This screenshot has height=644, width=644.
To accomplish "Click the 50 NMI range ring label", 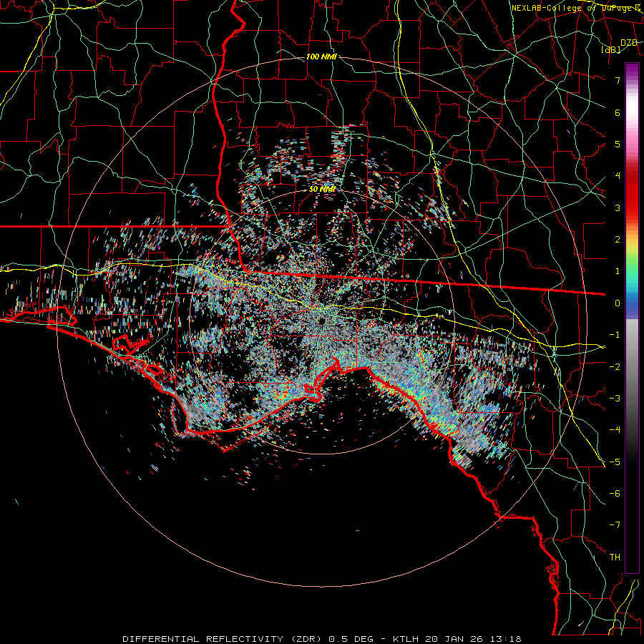I will (322, 190).
